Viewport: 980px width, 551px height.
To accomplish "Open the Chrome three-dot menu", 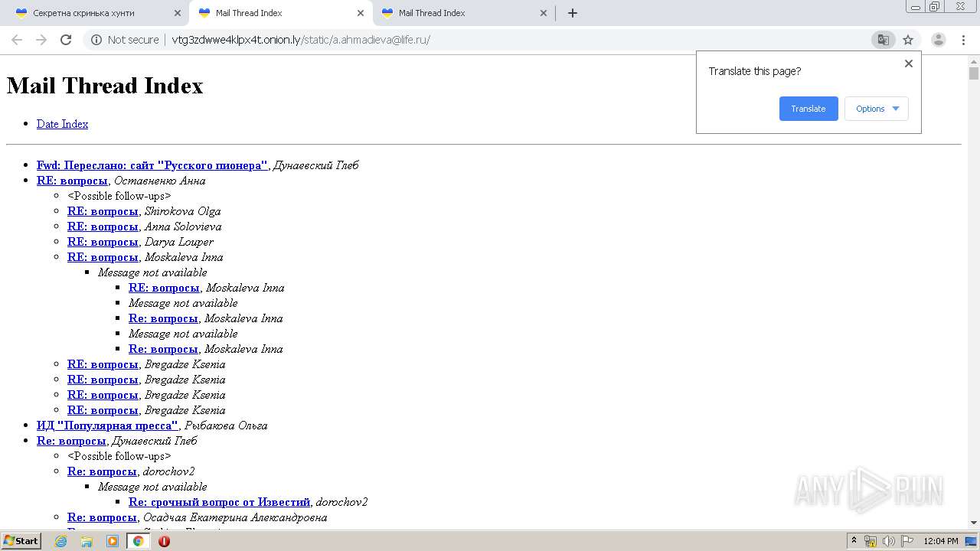I will pos(963,40).
